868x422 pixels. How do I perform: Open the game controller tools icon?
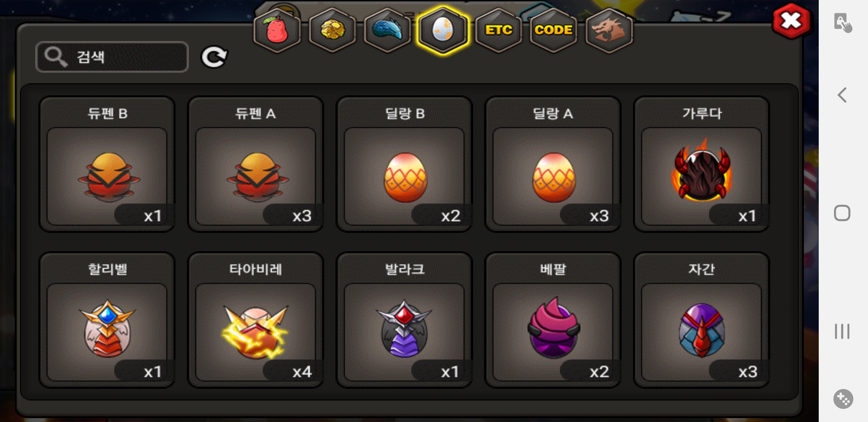click(843, 399)
